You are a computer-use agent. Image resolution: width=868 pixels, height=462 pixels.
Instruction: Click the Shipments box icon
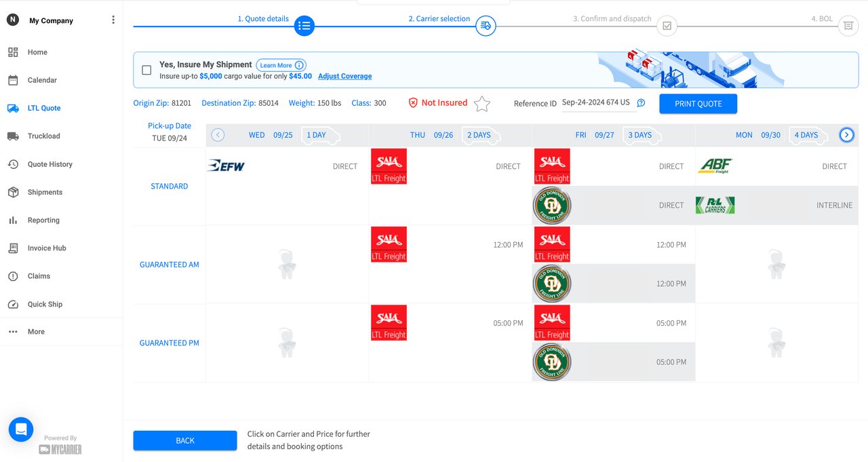click(x=13, y=192)
